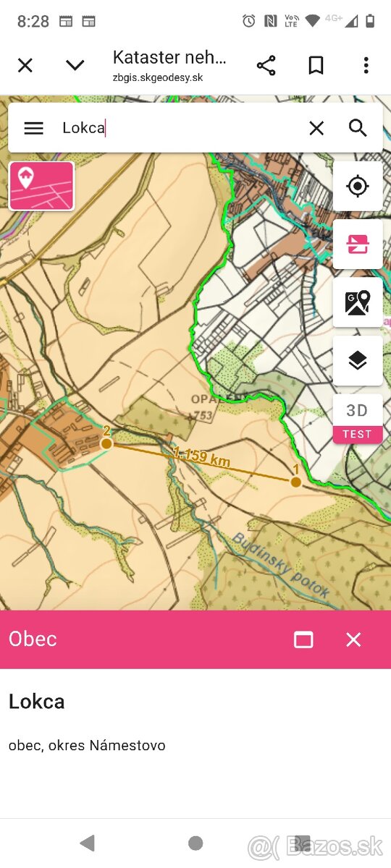This screenshot has width=391, height=868.
Task: Expand the browser tab chevron dropdown
Action: (75, 66)
